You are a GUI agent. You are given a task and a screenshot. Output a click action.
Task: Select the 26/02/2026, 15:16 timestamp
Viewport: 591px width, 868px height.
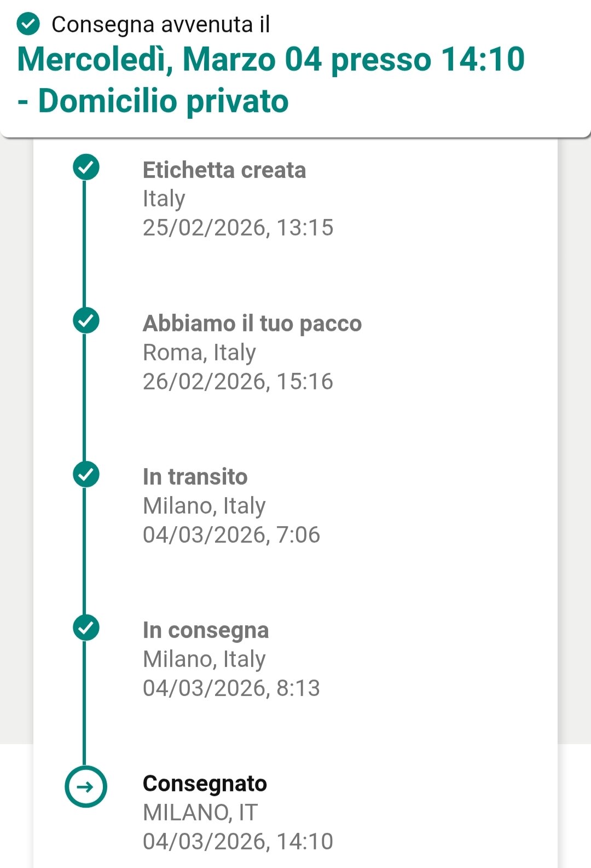coord(238,382)
